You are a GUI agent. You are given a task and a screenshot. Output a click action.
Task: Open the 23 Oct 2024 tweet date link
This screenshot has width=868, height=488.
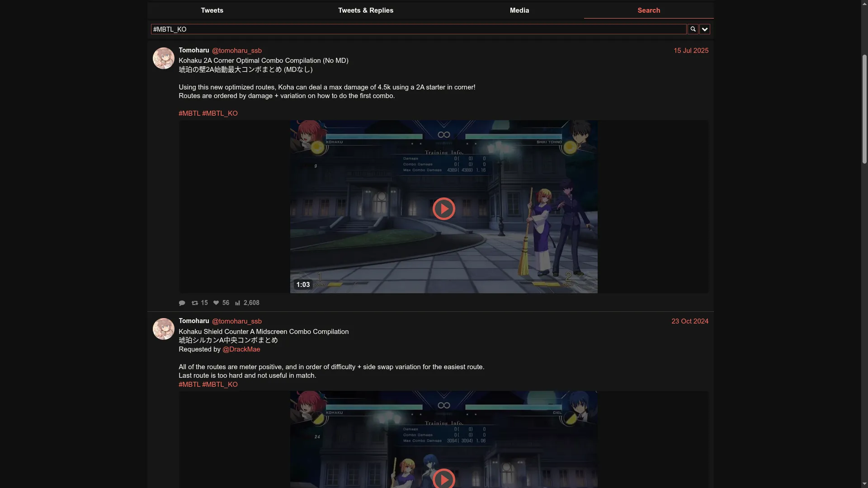click(689, 321)
